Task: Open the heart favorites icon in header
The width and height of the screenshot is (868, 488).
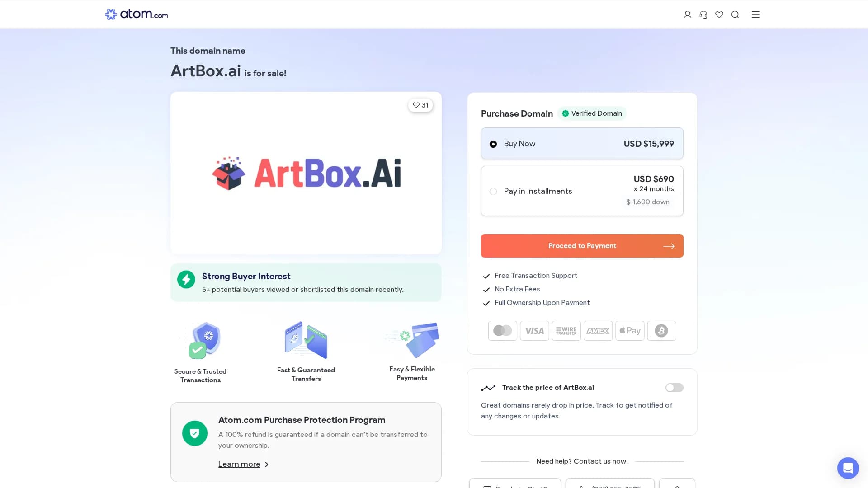Action: 719,14
